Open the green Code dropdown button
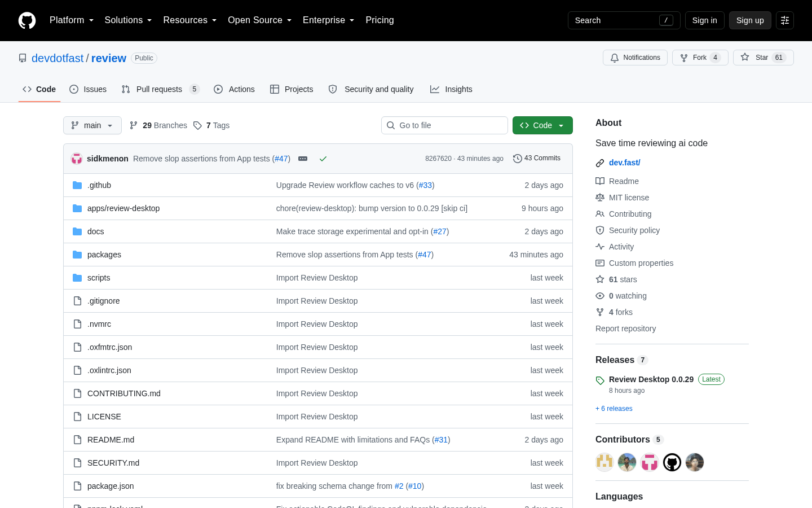812x508 pixels. coord(542,125)
